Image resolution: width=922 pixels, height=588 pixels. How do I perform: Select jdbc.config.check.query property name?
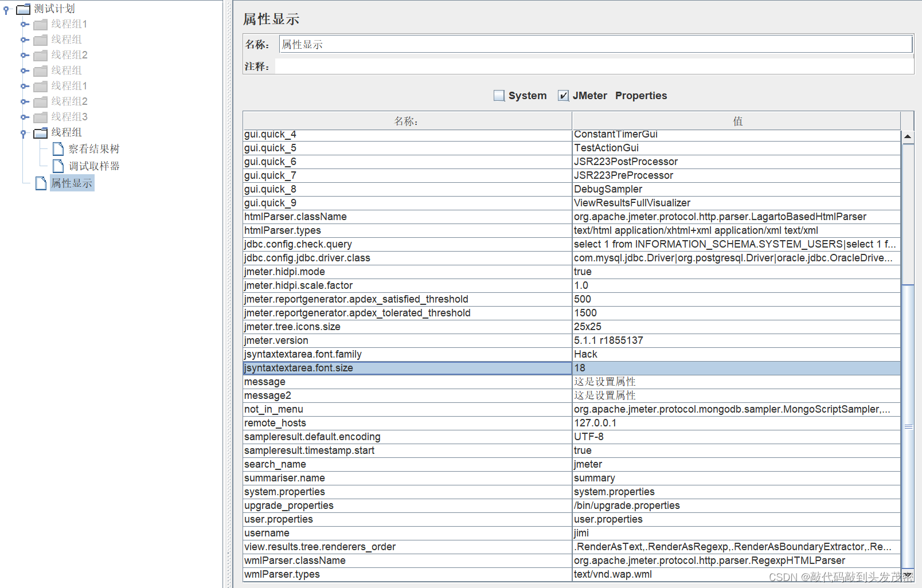[407, 244]
